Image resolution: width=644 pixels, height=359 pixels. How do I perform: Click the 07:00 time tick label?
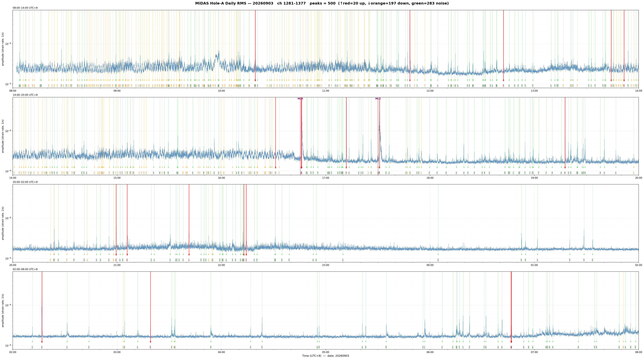point(534,352)
